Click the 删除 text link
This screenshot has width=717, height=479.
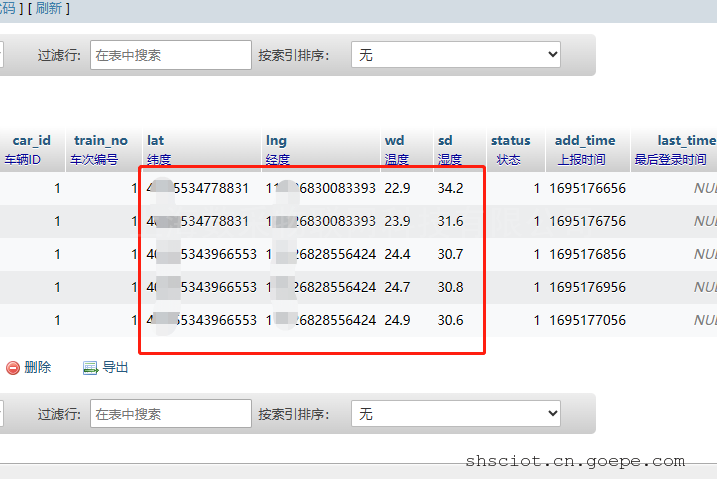pyautogui.click(x=37, y=367)
